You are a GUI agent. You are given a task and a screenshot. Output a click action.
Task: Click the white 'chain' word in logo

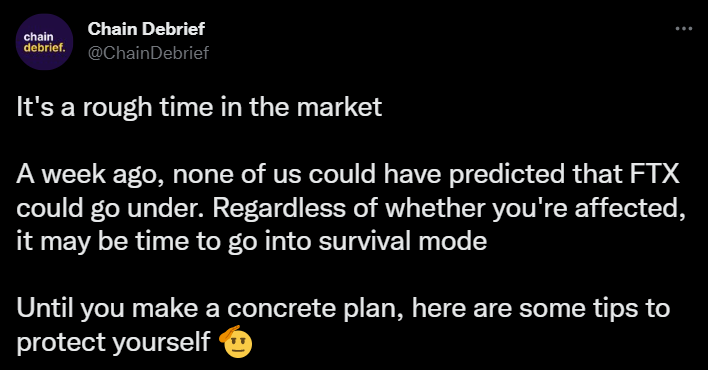(38, 37)
